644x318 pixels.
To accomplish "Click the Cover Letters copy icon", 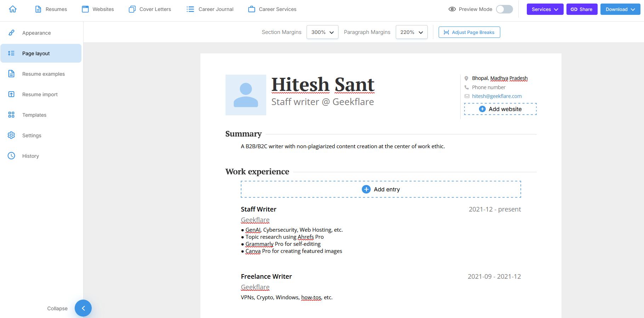I will click(132, 9).
